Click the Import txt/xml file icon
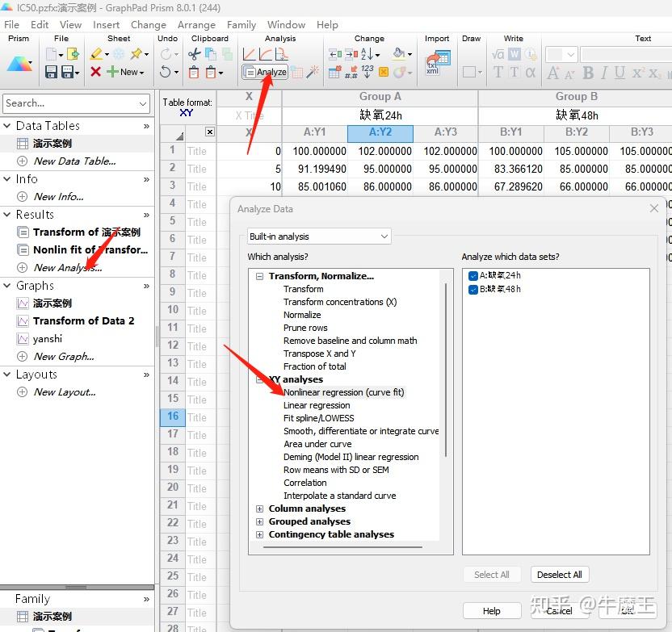This screenshot has width=672, height=632. [x=438, y=62]
